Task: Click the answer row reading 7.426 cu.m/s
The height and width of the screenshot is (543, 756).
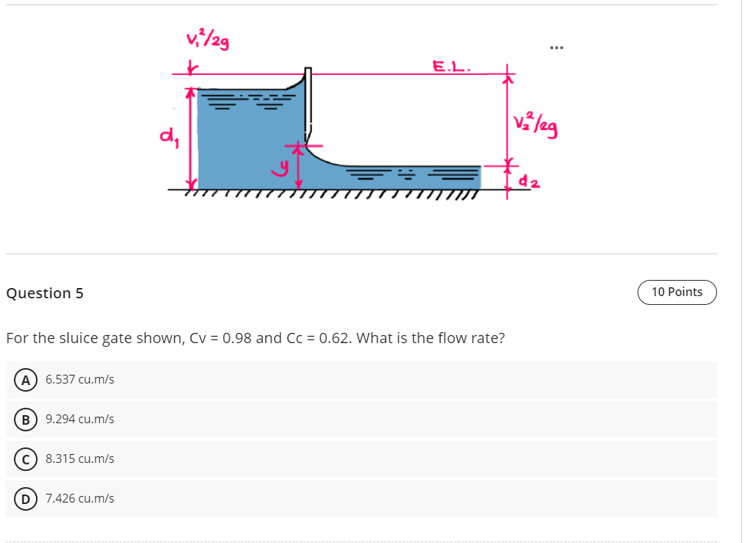Action: tap(79, 498)
